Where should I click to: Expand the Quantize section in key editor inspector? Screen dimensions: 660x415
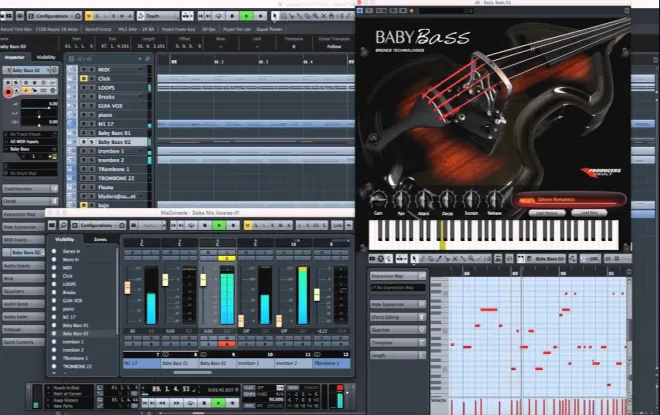[398, 330]
